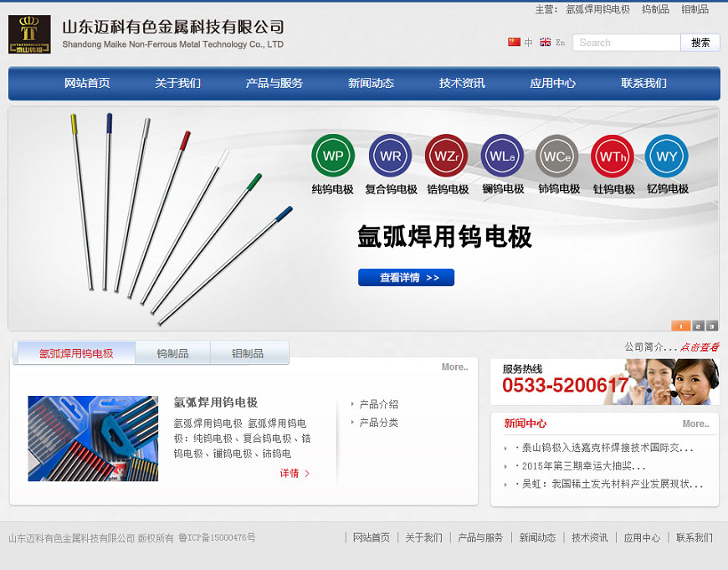Open 关于我们 in the main navigation bar
Image resolution: width=728 pixels, height=570 pixels.
178,83
